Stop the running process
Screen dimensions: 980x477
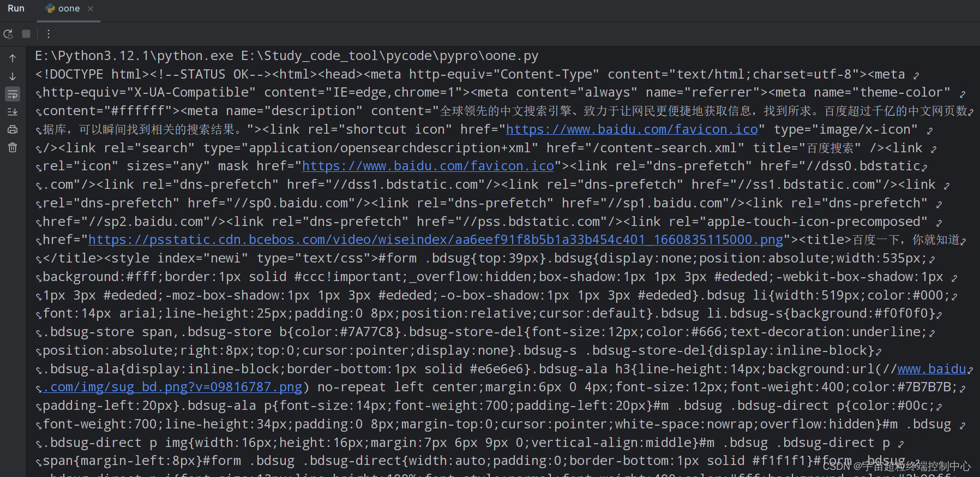pyautogui.click(x=26, y=34)
